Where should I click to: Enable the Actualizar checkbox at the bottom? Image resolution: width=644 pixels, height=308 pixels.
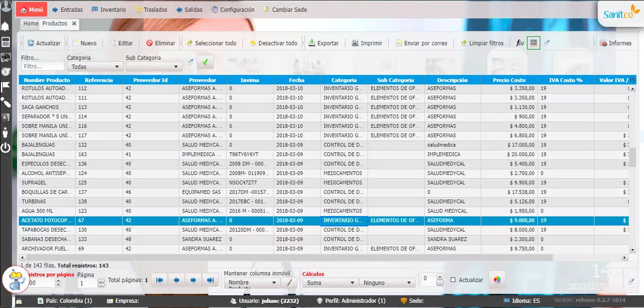tap(453, 280)
